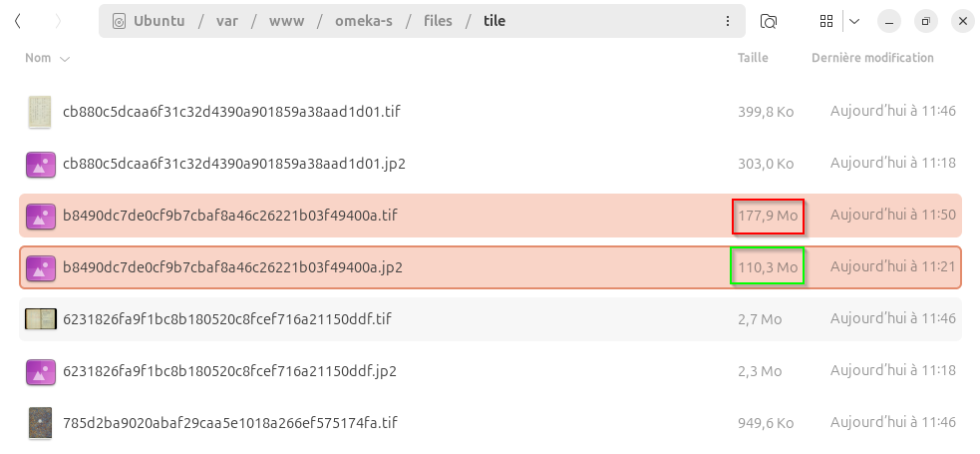Sort by the Taille column header
The height and width of the screenshot is (454, 980).
(x=753, y=58)
